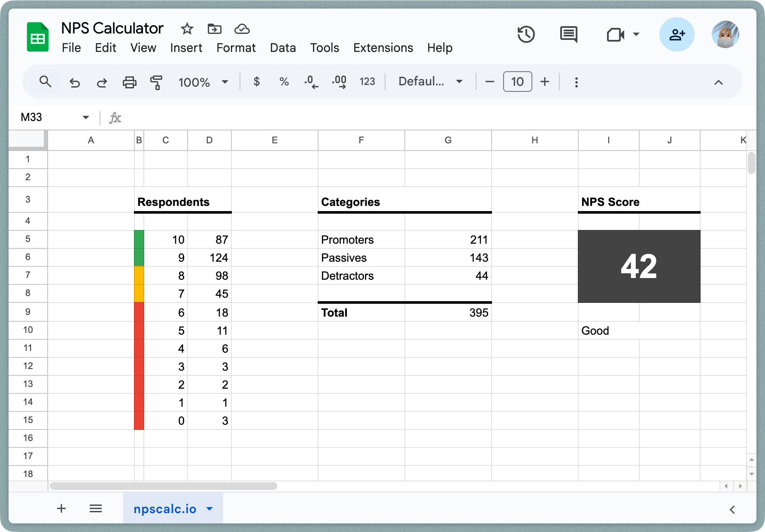Image resolution: width=765 pixels, height=532 pixels.
Task: Format selection as percent
Action: [283, 82]
